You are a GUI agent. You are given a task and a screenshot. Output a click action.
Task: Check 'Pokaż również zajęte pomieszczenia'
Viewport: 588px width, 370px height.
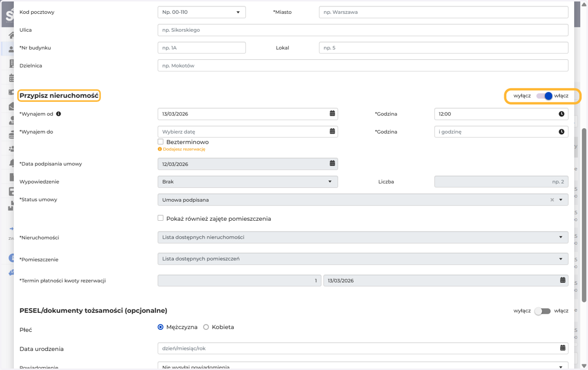point(160,218)
